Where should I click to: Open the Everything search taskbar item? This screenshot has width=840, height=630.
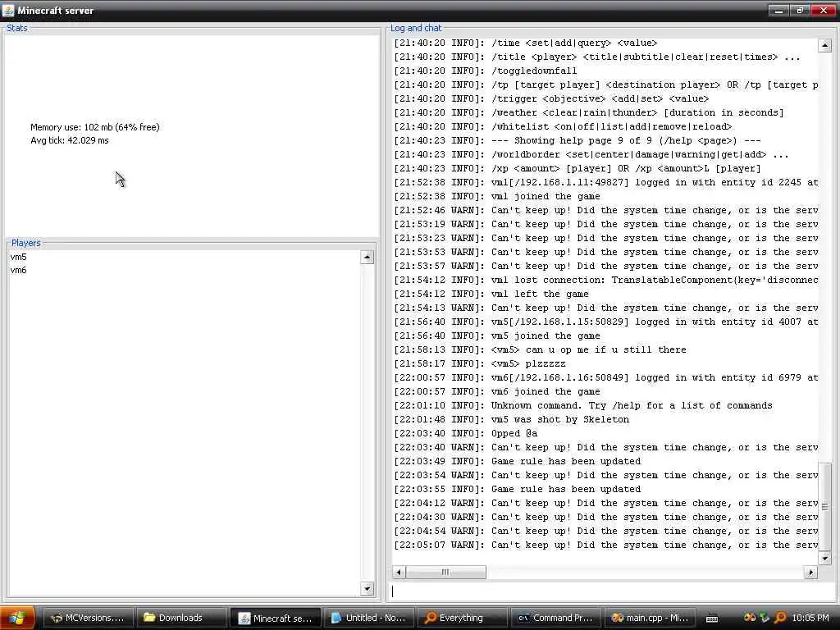tap(462, 618)
